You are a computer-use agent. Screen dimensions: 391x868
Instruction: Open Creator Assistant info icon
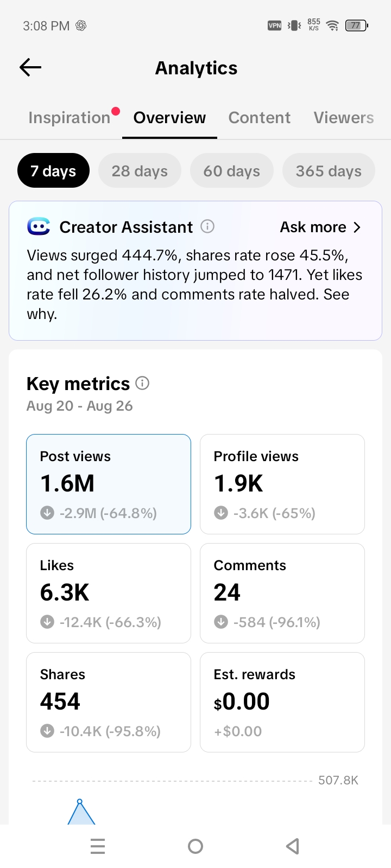(x=207, y=226)
